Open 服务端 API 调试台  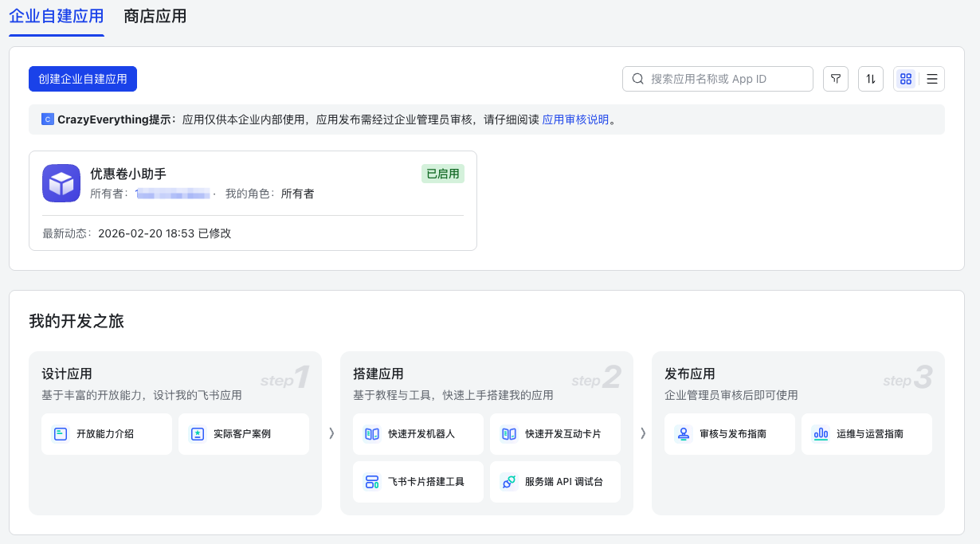(555, 482)
